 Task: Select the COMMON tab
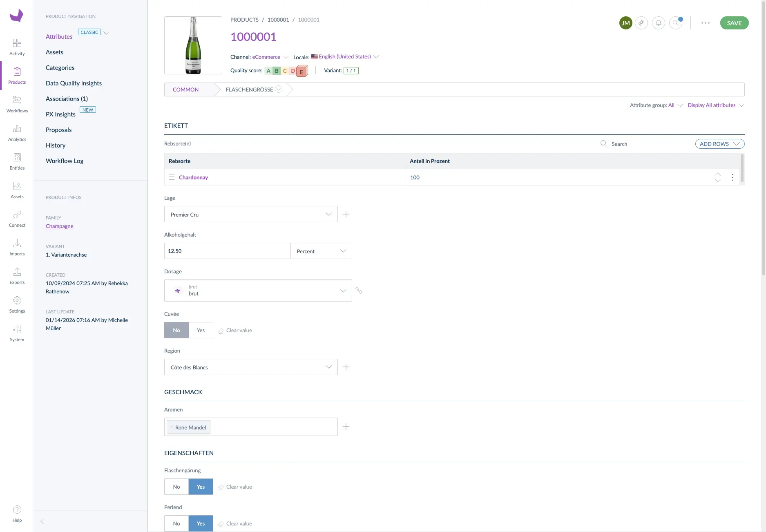(x=186, y=89)
